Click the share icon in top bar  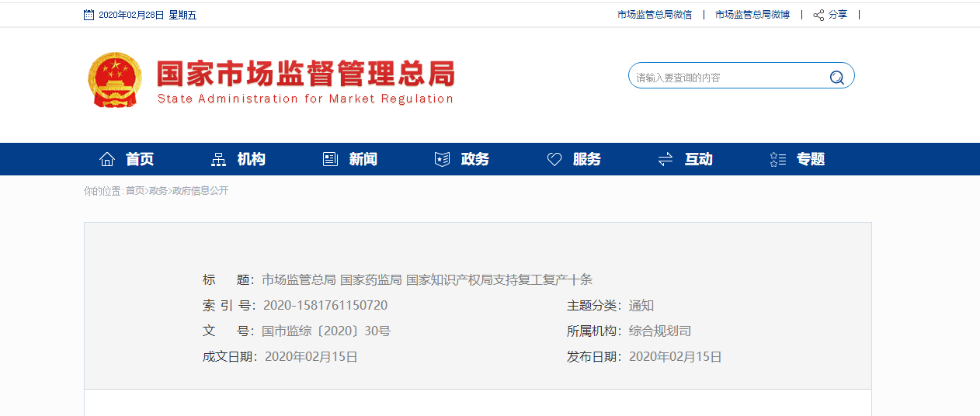tap(818, 15)
